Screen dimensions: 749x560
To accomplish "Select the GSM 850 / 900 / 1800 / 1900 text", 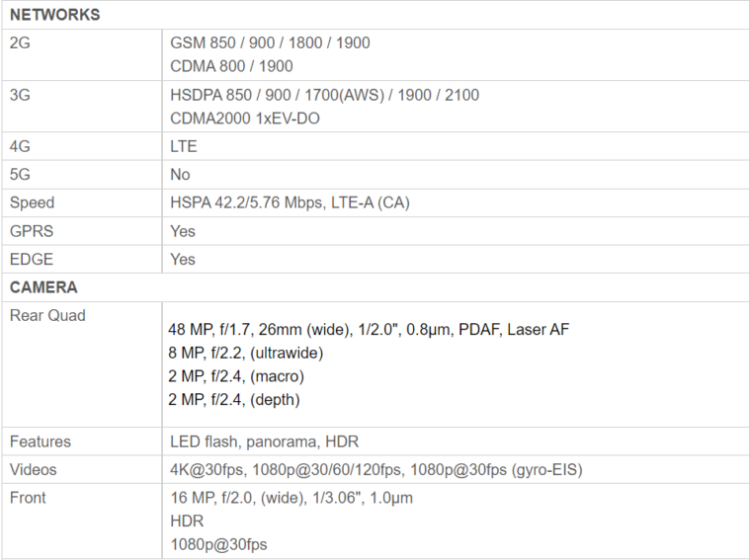I will [270, 43].
